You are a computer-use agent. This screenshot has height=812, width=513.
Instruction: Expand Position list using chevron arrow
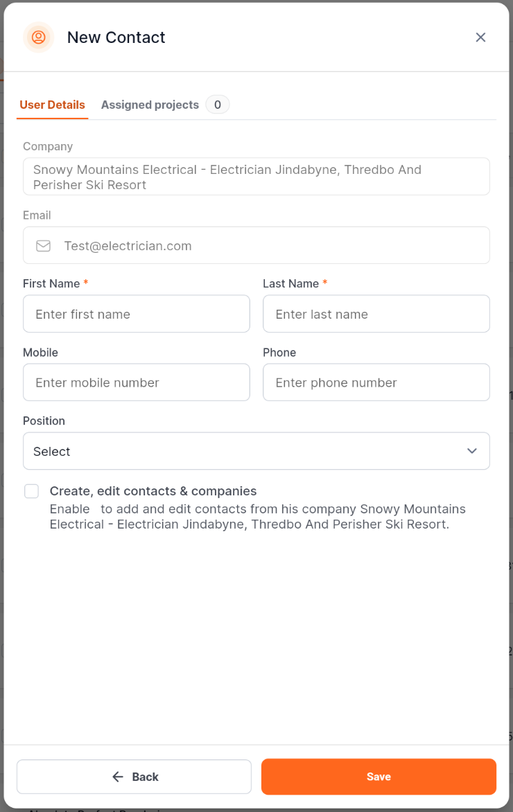472,451
